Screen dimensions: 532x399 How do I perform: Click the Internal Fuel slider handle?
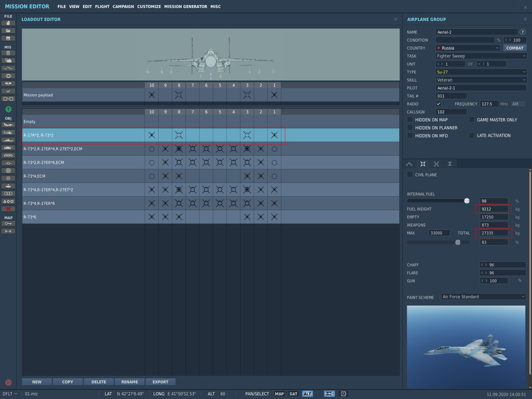[467, 201]
